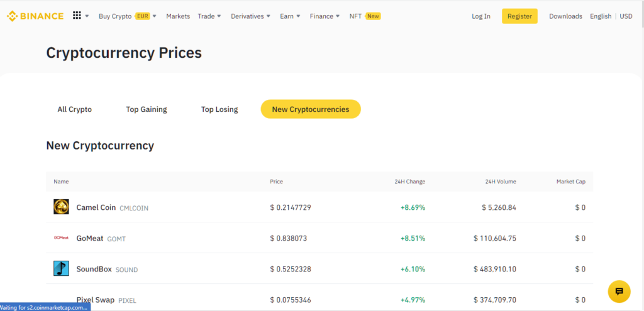Click the volume $ 483,910.10

point(495,269)
